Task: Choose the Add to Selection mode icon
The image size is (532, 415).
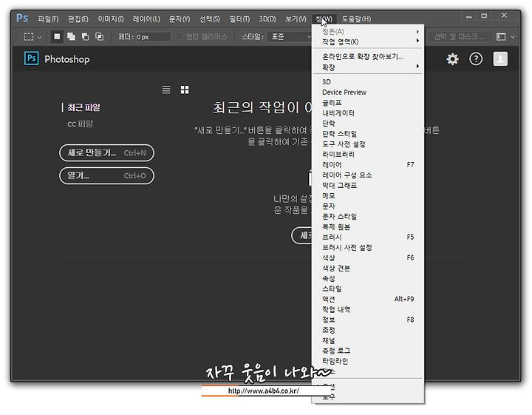Action: tap(71, 36)
